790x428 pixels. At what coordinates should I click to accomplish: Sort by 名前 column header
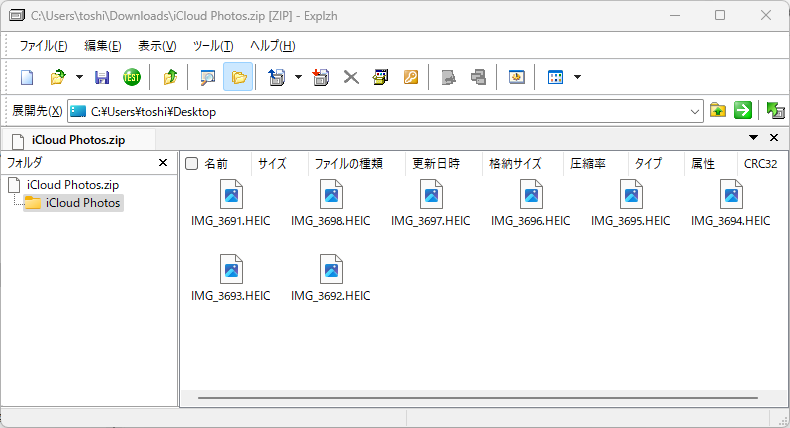click(216, 163)
